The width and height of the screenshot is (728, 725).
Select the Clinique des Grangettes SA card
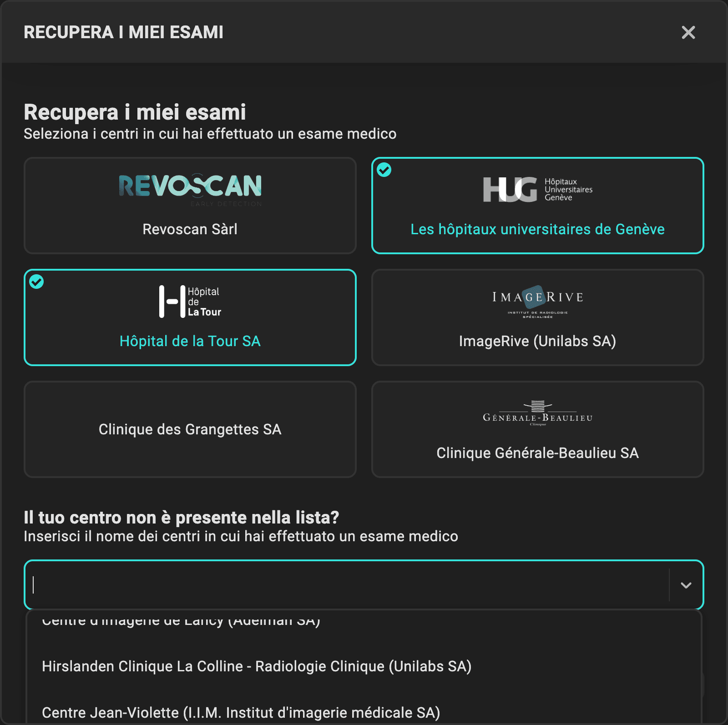point(190,429)
